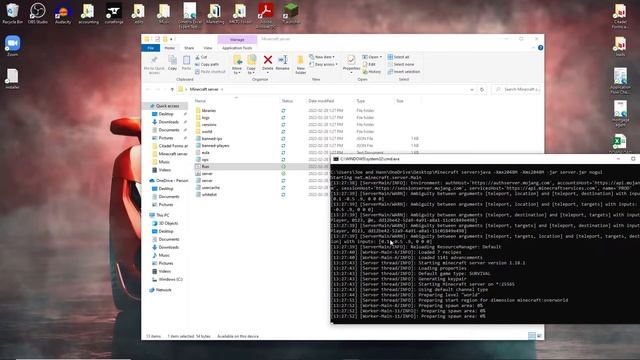Switch to the Share ribbon tab
The height and width of the screenshot is (360, 640).
pyautogui.click(x=189, y=48)
